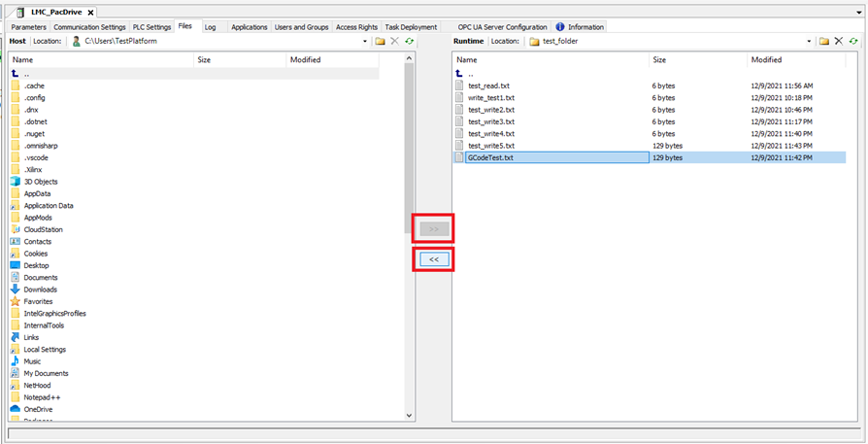Refresh the Runtime file list
Viewport: 868px width, 444px height.
click(853, 42)
